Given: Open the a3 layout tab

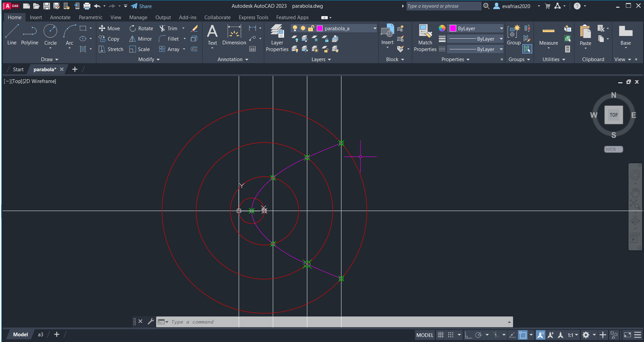Looking at the screenshot, I should (41, 335).
